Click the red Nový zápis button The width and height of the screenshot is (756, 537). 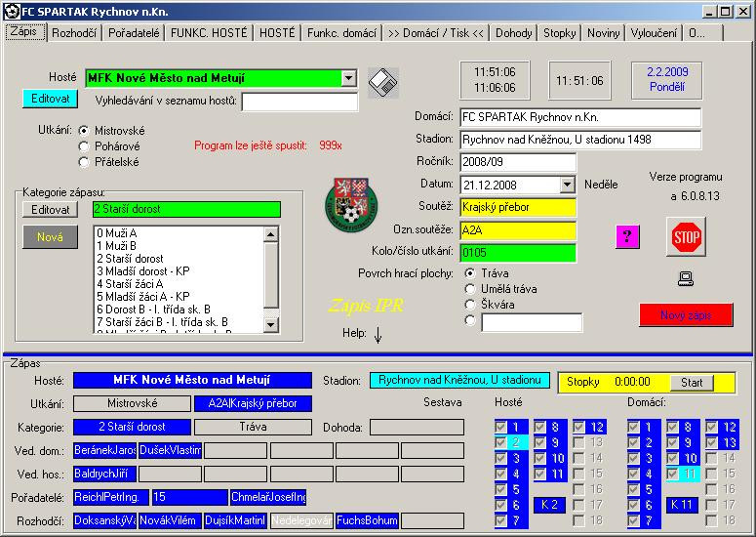tap(686, 315)
